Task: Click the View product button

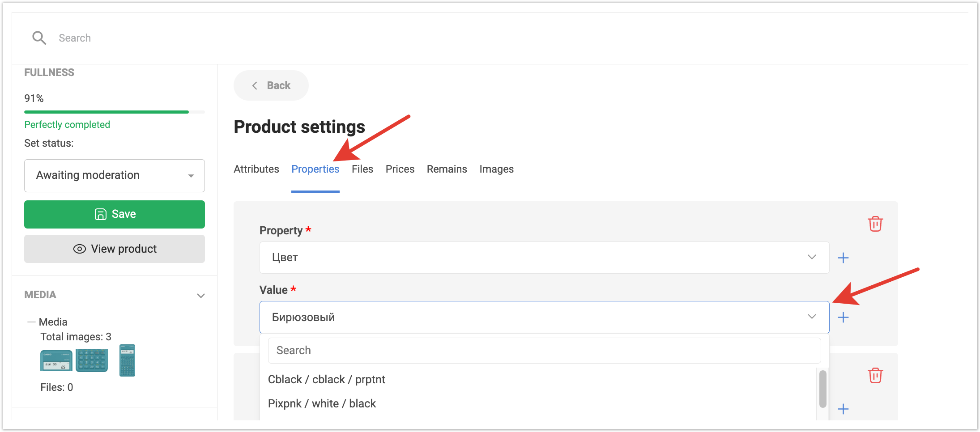Action: point(115,249)
